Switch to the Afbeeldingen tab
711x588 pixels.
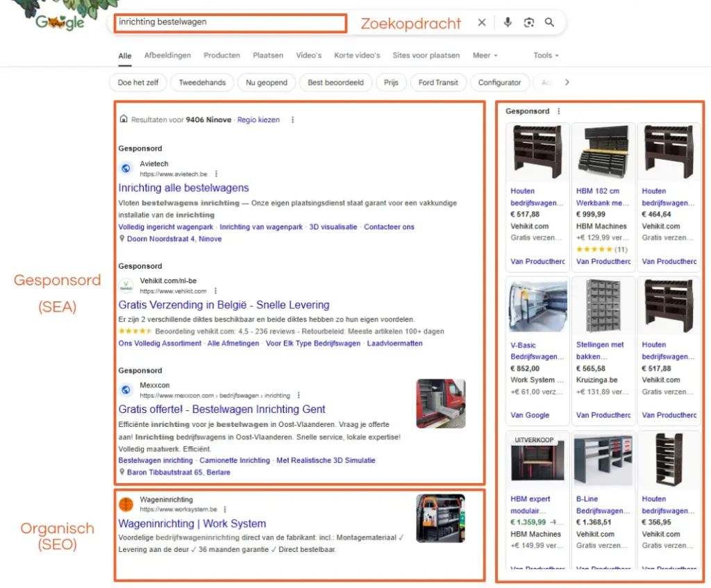[167, 56]
